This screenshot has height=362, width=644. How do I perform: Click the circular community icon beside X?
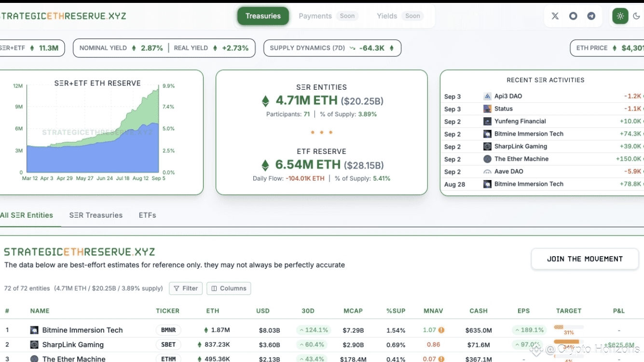573,16
